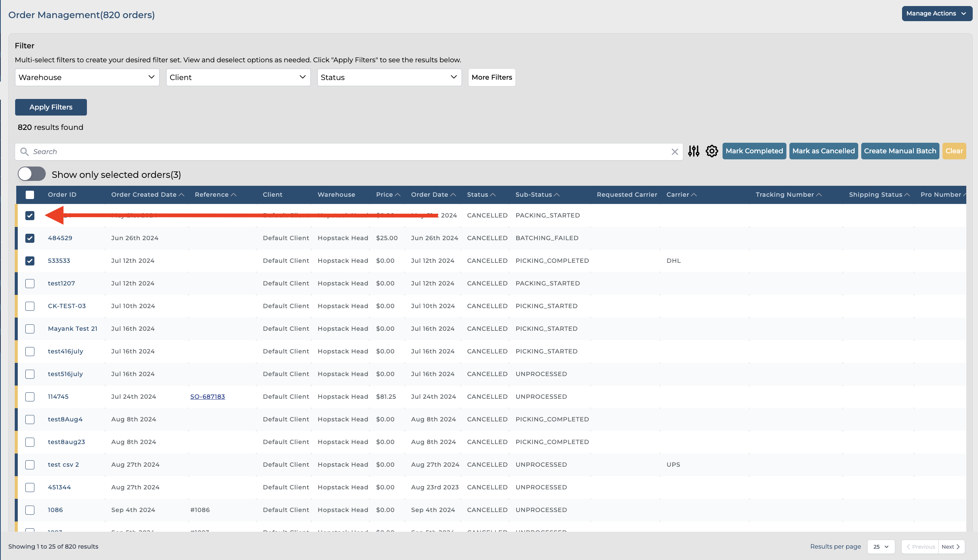Sort by Tracking Number column arrow
Viewport: 978px width, 560px height.
click(819, 195)
